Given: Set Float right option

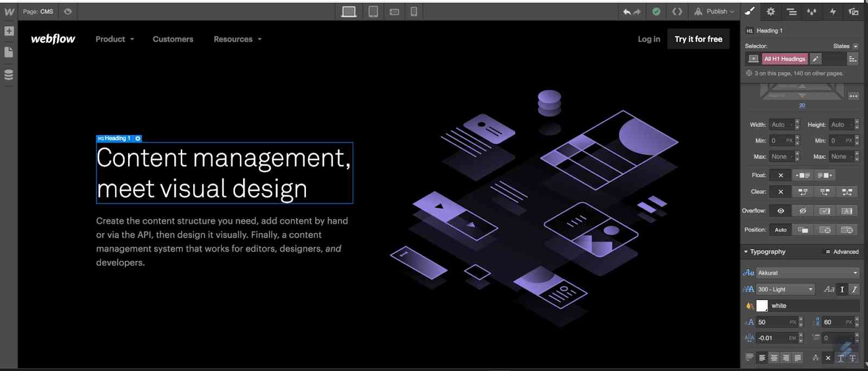Looking at the screenshot, I should pos(825,175).
